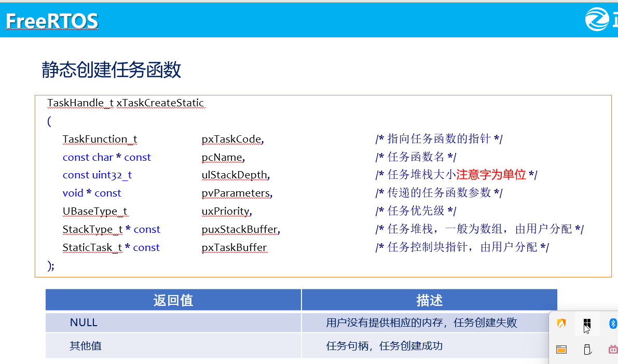Click the orange browser window tray icon
Screen dimensions: 618x364
pos(561,349)
